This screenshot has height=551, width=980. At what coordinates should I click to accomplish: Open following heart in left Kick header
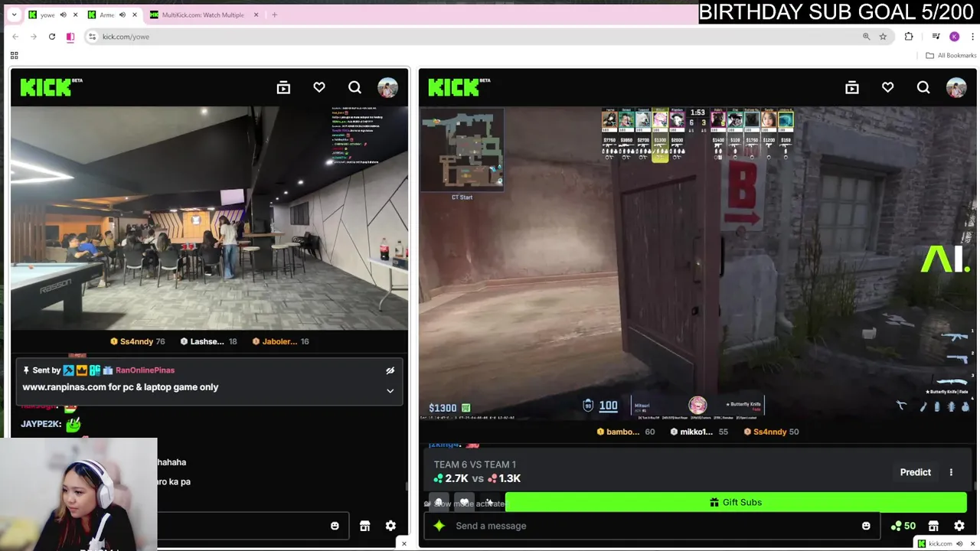click(319, 88)
